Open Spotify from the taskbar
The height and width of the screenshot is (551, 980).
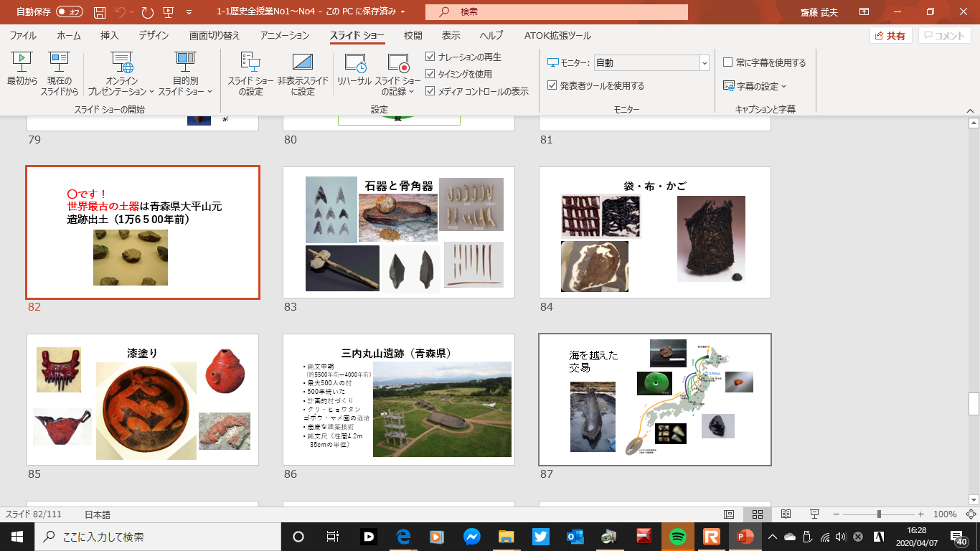pyautogui.click(x=677, y=536)
